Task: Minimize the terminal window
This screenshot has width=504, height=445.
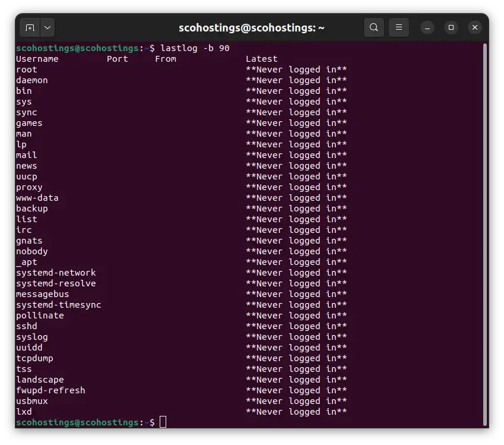Action: pos(427,28)
